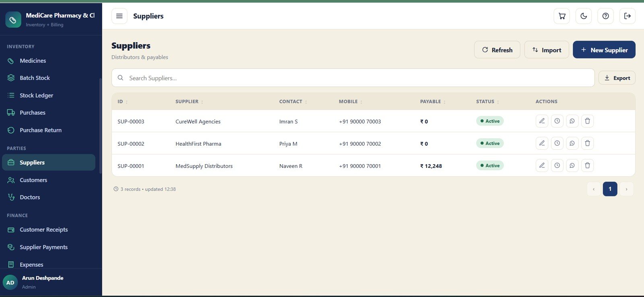Edit supplier CureWell Agencies with pencil icon
644x297 pixels.
(542, 121)
